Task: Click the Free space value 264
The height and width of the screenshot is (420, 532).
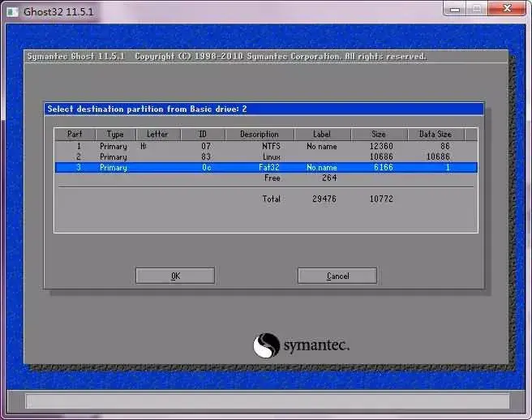Action: [x=329, y=178]
